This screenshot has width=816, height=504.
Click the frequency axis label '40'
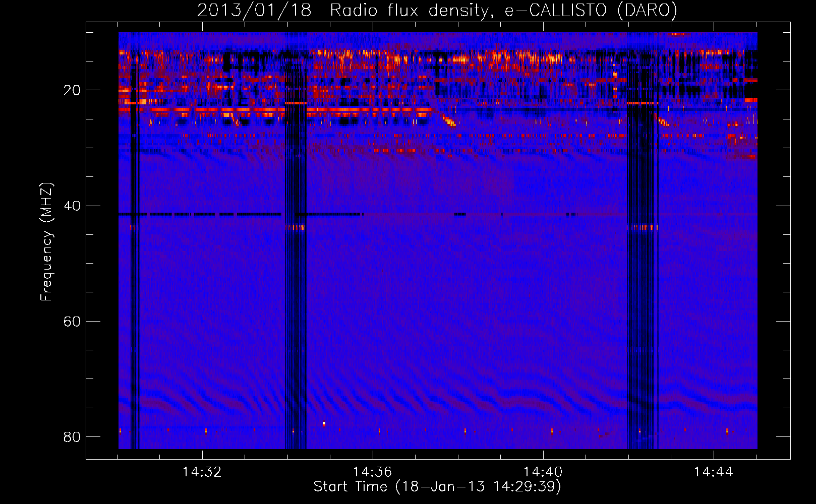(x=72, y=206)
